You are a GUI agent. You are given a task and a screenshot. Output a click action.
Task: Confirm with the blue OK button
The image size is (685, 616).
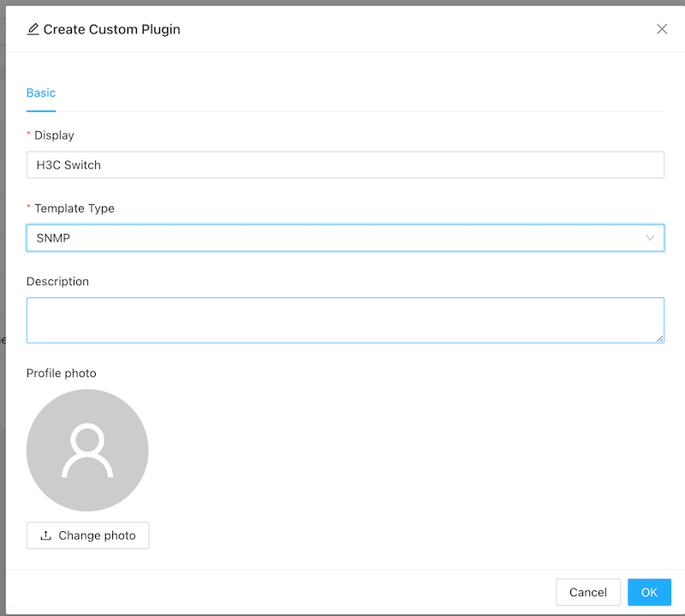tap(649, 592)
